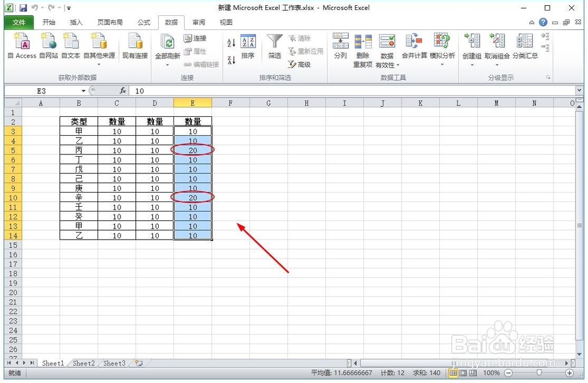Image resolution: width=588 pixels, height=383 pixels.
Task: Open Consolidate (合并计算)
Action: point(415,46)
